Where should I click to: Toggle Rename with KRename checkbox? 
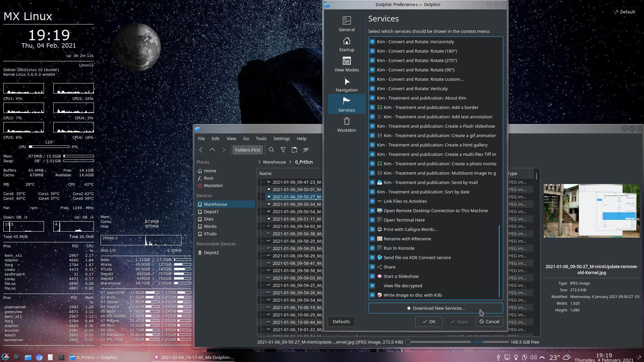click(372, 239)
